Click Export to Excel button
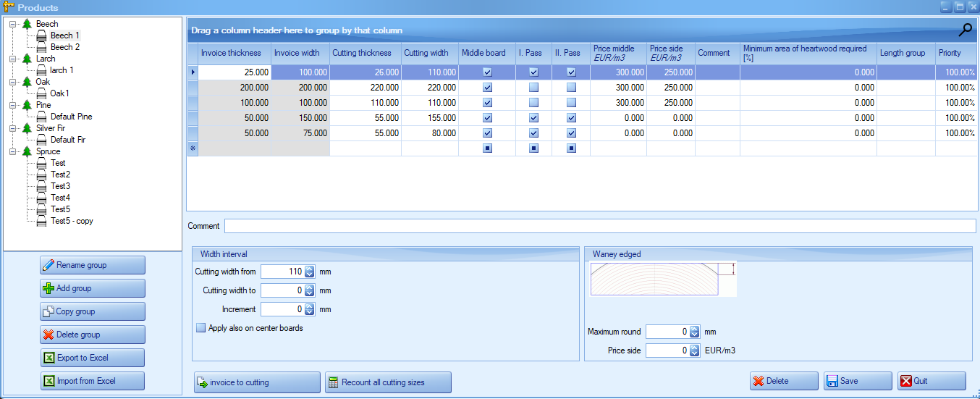Image resolution: width=980 pixels, height=399 pixels. pos(93,358)
